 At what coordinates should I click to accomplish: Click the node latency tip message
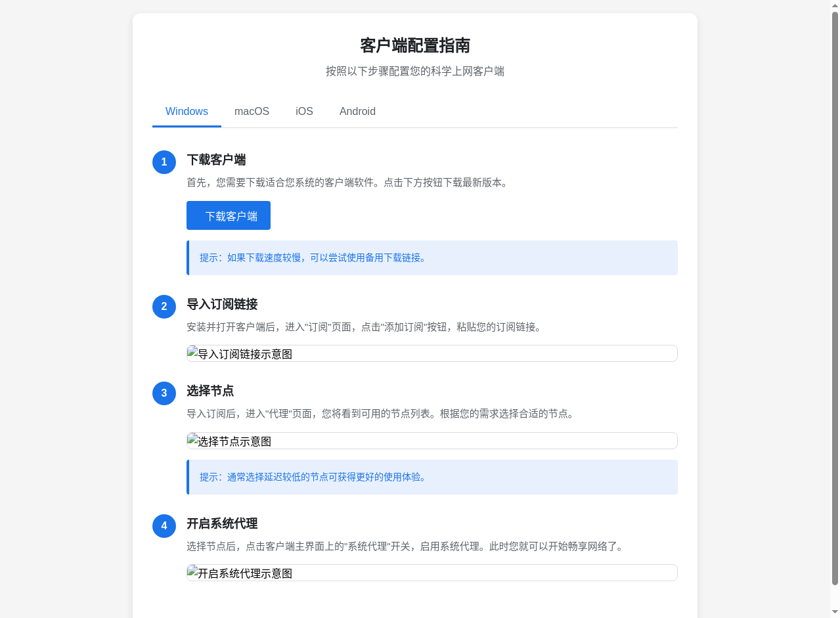(x=431, y=477)
